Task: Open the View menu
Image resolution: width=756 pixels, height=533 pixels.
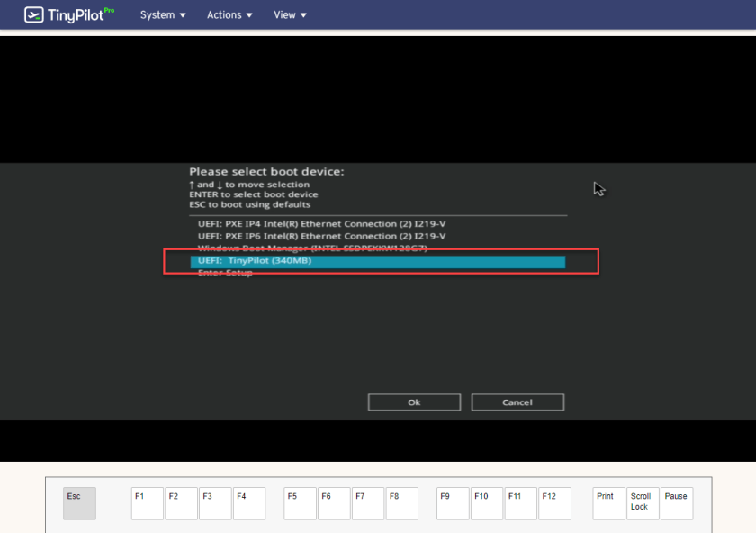Action: (x=290, y=15)
